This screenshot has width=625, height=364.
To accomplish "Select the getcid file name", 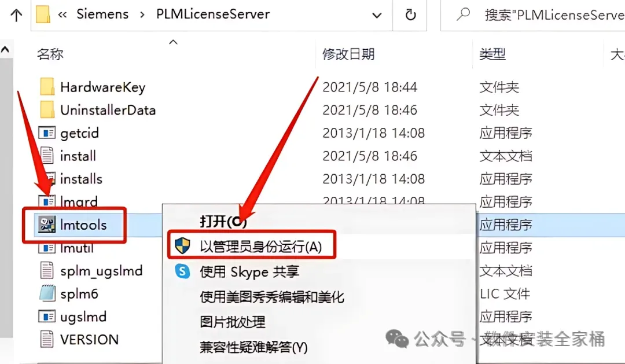I will click(x=79, y=133).
